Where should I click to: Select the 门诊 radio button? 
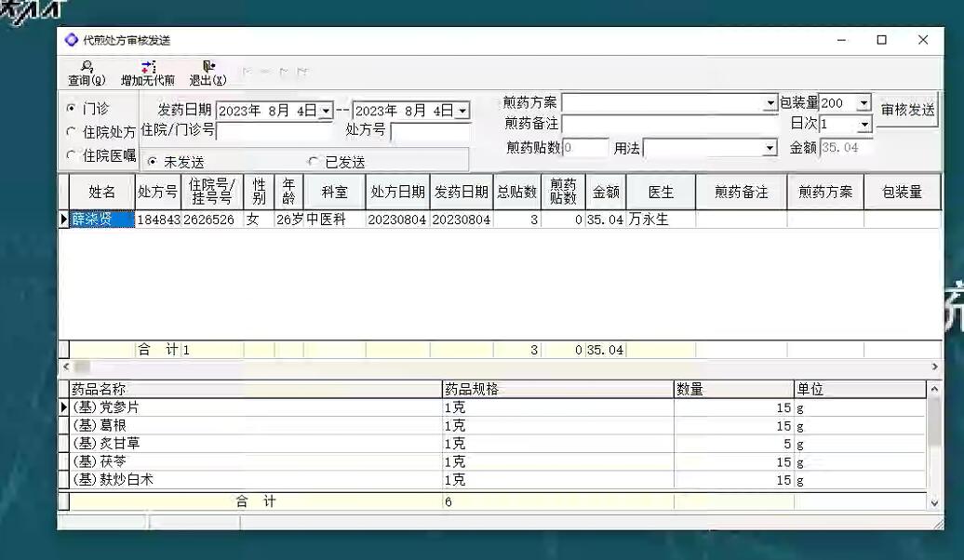coord(71,108)
